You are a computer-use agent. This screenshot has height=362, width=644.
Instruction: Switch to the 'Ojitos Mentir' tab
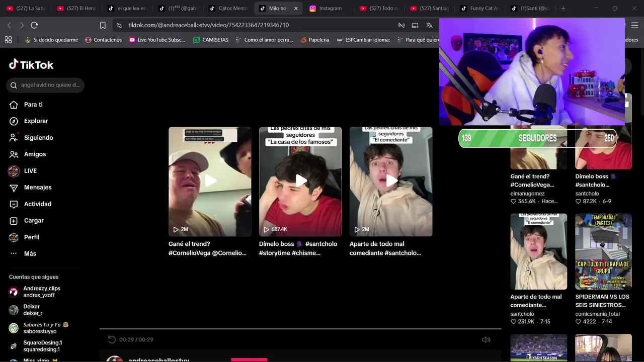pyautogui.click(x=228, y=9)
